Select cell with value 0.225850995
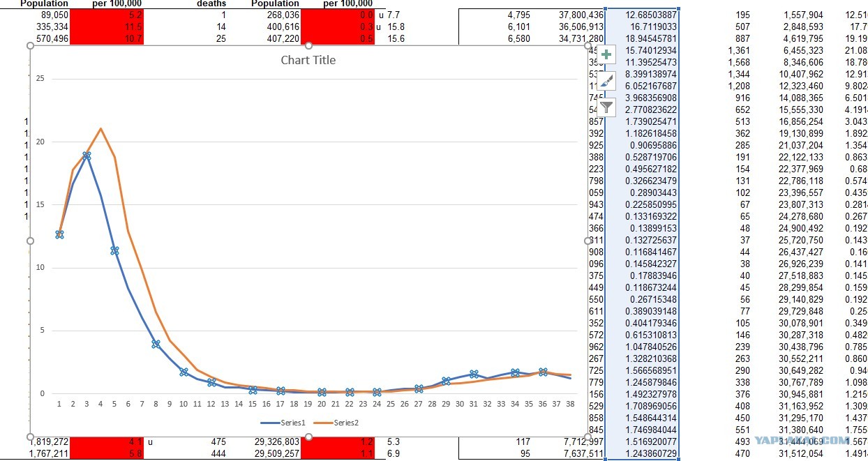This screenshot has width=868, height=461. click(643, 204)
